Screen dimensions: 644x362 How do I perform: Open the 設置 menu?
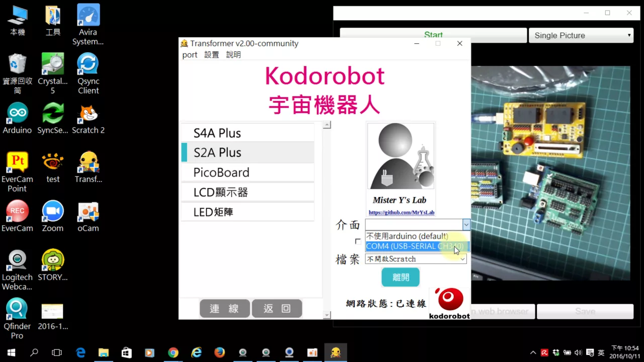point(211,55)
